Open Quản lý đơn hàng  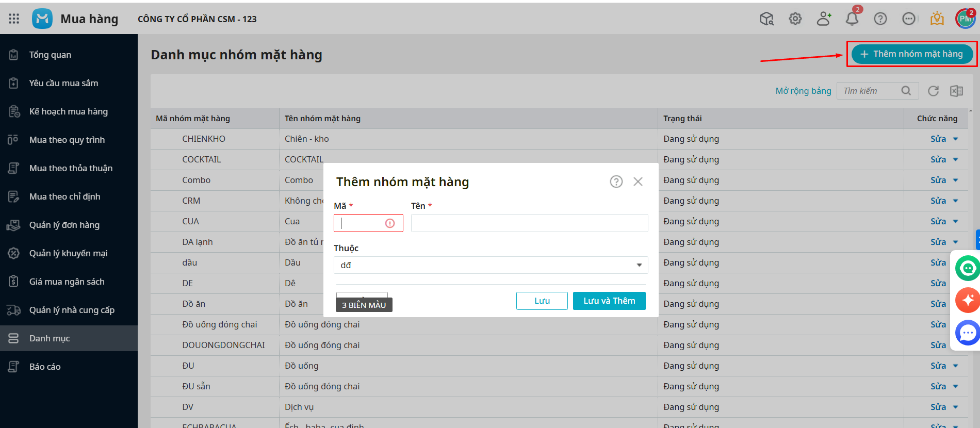tap(69, 225)
